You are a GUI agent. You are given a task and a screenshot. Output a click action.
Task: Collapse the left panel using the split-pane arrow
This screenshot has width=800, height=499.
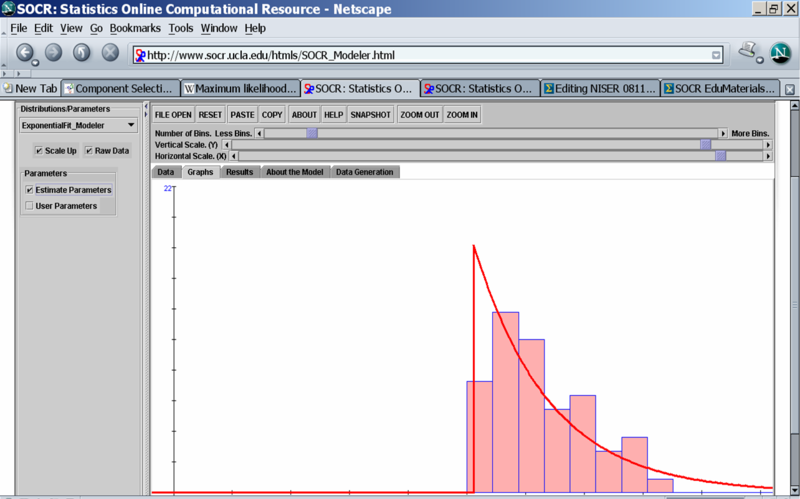[x=145, y=106]
